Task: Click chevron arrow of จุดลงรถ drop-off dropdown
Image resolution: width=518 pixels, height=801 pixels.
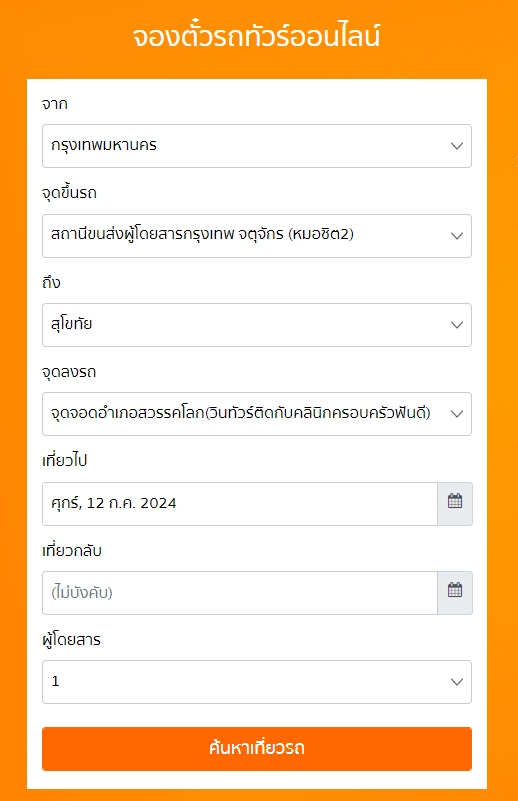Action: pyautogui.click(x=457, y=414)
